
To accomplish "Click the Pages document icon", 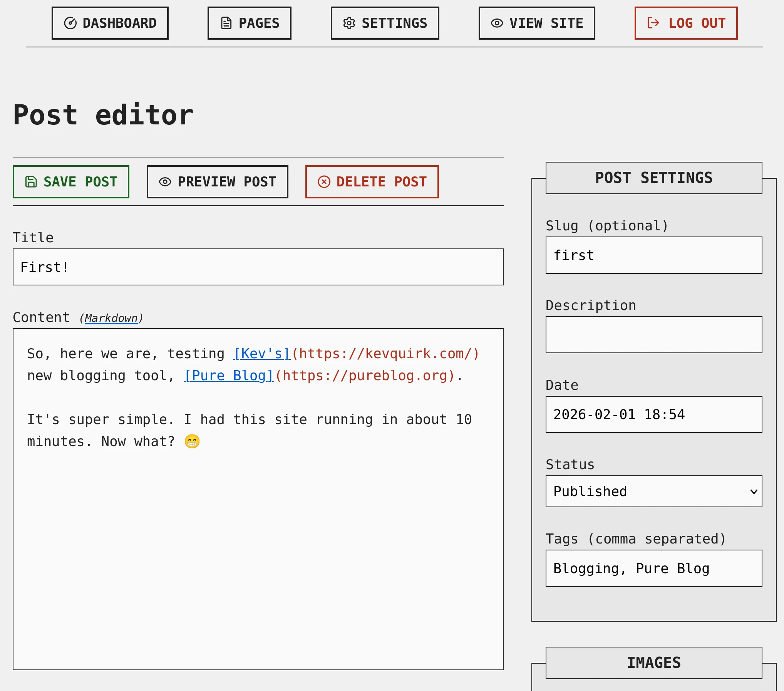I will tap(226, 23).
